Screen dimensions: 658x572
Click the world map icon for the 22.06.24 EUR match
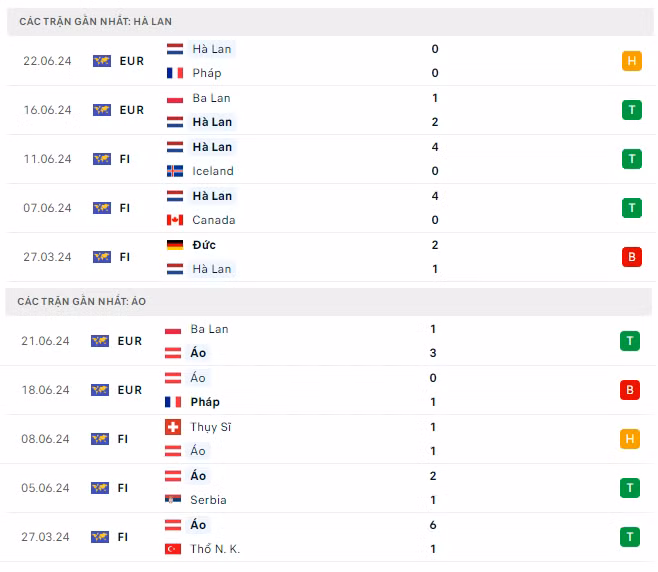click(x=102, y=61)
